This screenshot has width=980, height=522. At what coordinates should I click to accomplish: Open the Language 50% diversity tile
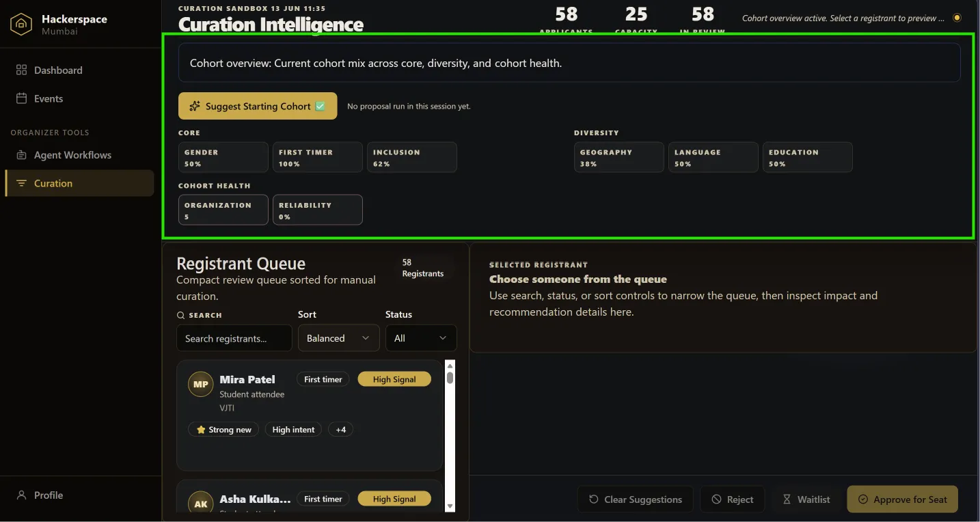click(x=713, y=157)
